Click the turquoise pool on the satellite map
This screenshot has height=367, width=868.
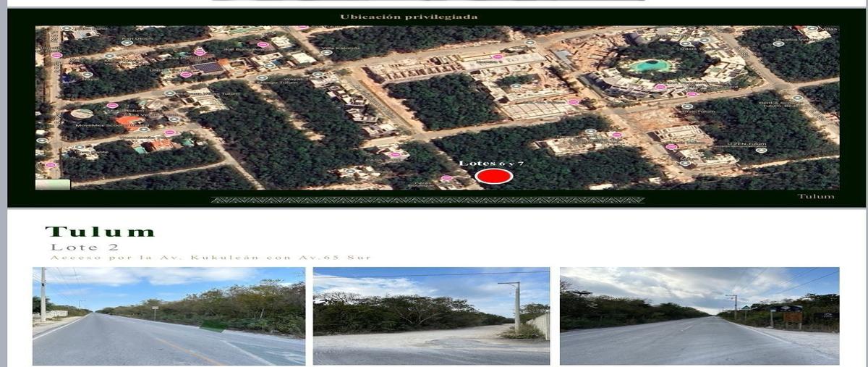pos(650,66)
